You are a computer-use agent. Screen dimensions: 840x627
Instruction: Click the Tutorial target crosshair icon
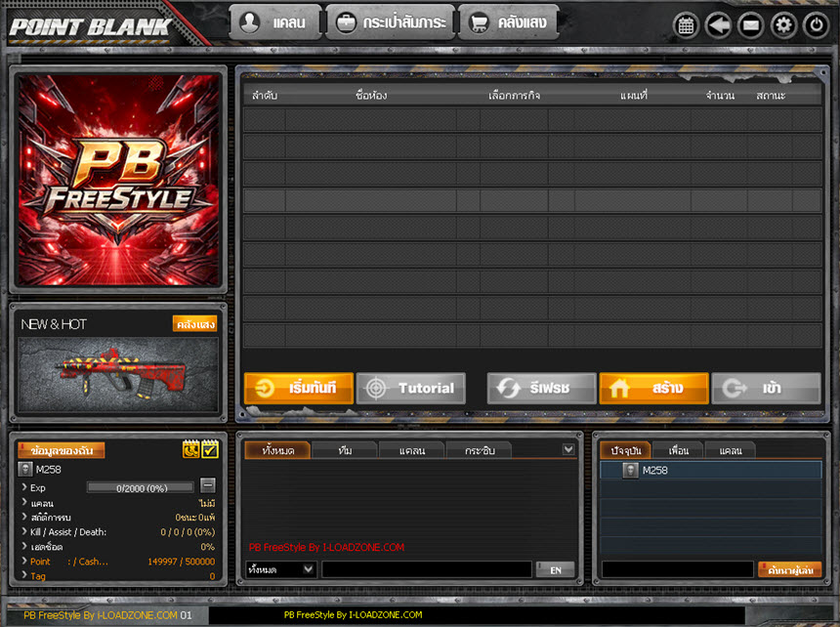click(x=376, y=388)
